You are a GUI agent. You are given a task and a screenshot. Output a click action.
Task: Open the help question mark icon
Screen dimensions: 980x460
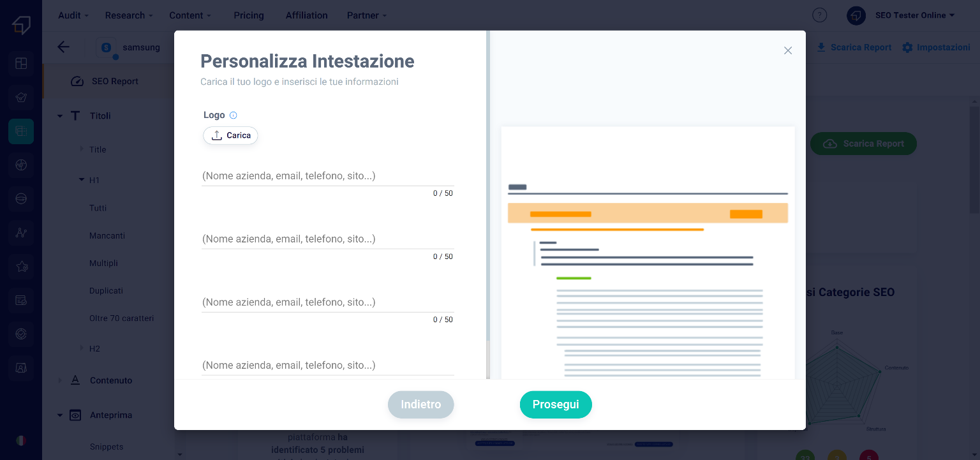(819, 15)
